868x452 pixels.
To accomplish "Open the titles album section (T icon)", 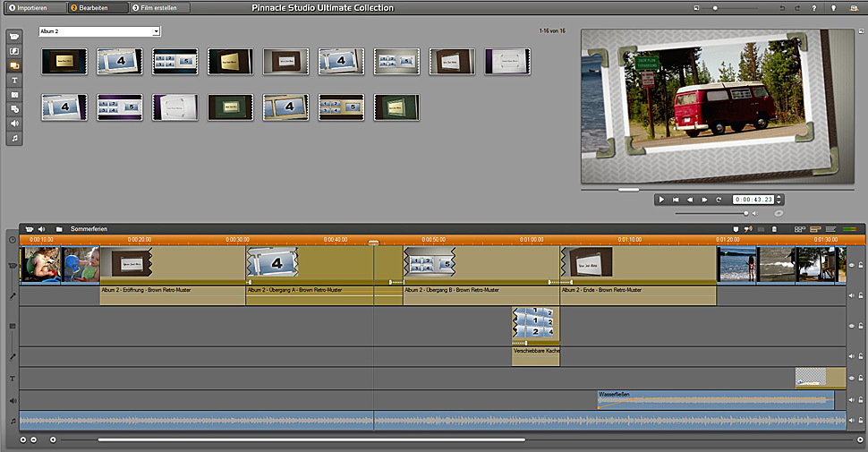I will (x=14, y=81).
